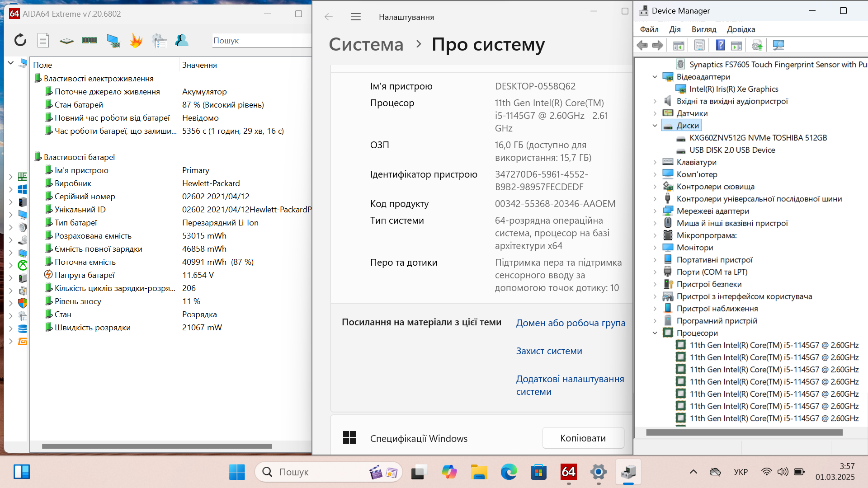
Task: Select KXG60ZNV512G NVMe TOSHIBA 512GB disk
Action: [x=758, y=138]
